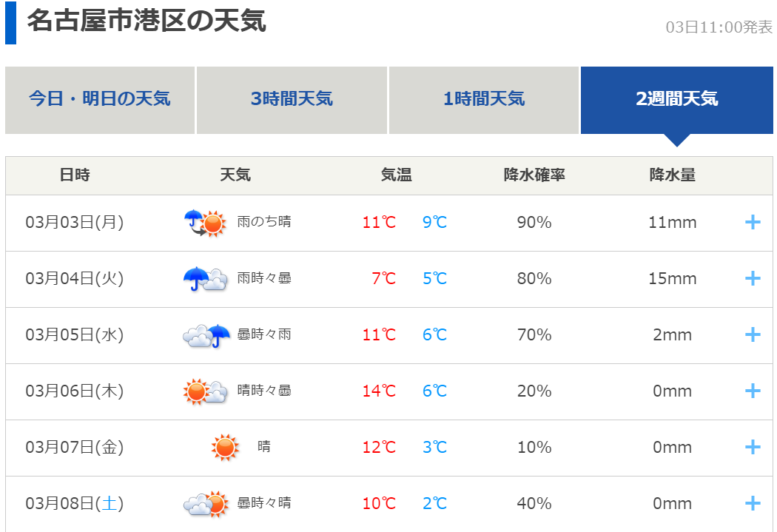Click the sunny icon for 03月07日
The image size is (777, 532).
coord(225,447)
